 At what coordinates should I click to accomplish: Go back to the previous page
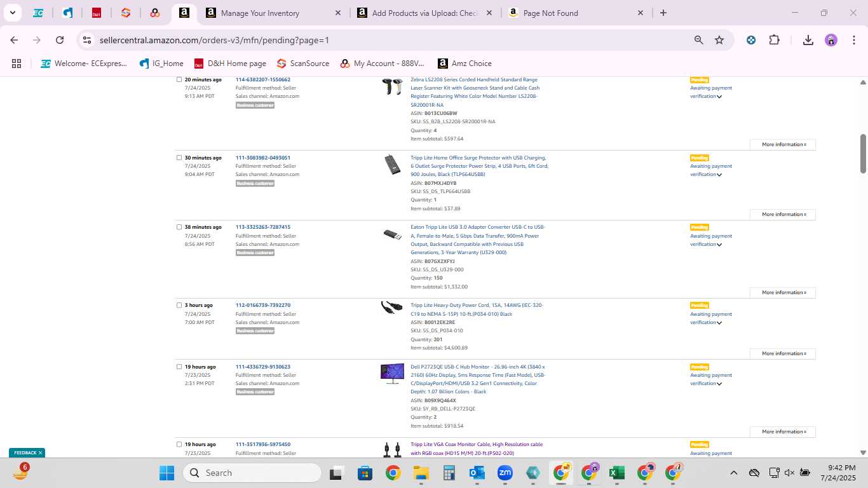14,40
